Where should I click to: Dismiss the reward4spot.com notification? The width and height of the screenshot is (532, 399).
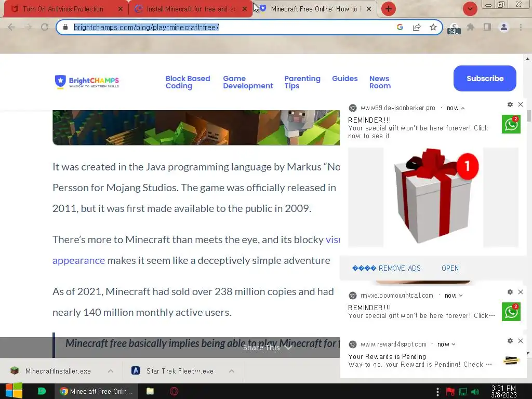521,341
